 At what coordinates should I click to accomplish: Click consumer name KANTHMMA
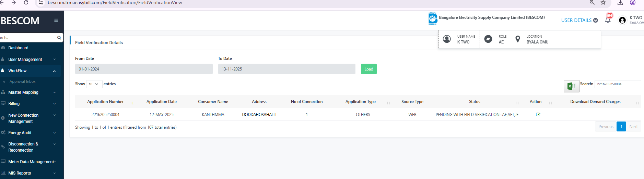coord(213,115)
